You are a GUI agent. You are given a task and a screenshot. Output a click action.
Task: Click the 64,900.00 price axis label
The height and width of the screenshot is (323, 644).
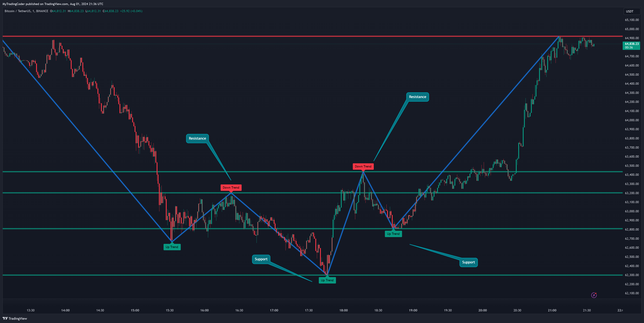coord(632,38)
